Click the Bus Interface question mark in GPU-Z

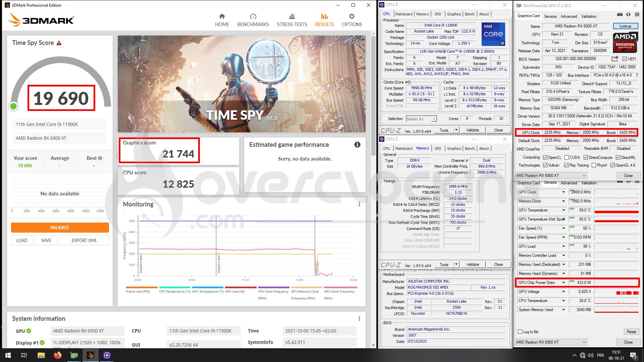pyautogui.click(x=637, y=75)
